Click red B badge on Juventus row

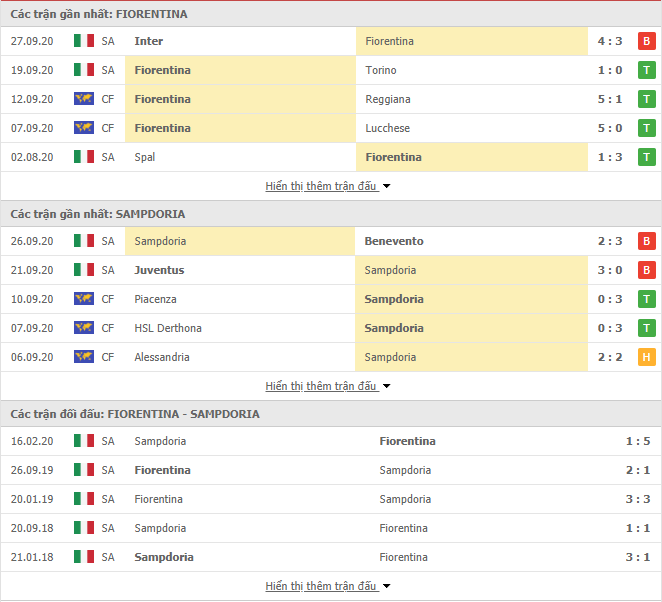click(646, 270)
